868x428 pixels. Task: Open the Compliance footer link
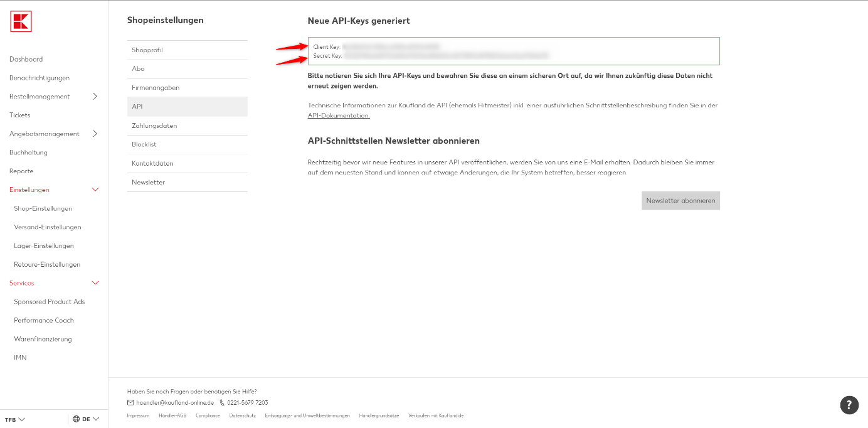[208, 415]
